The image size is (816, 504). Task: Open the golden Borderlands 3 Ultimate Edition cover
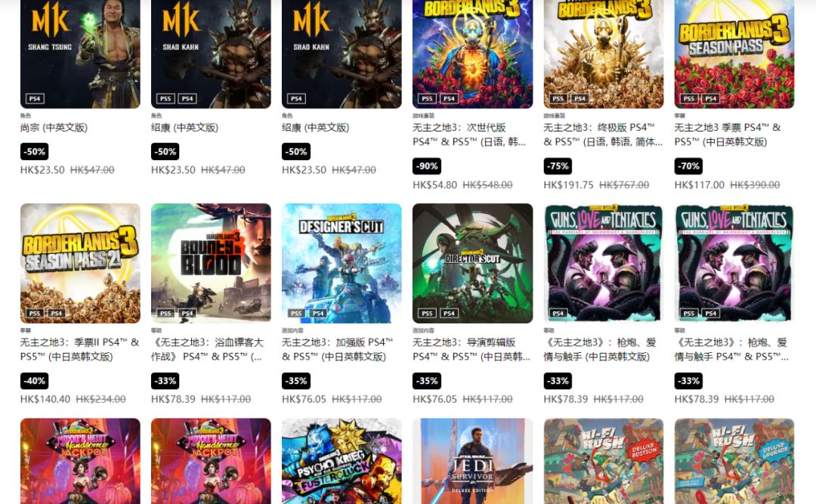(x=604, y=54)
